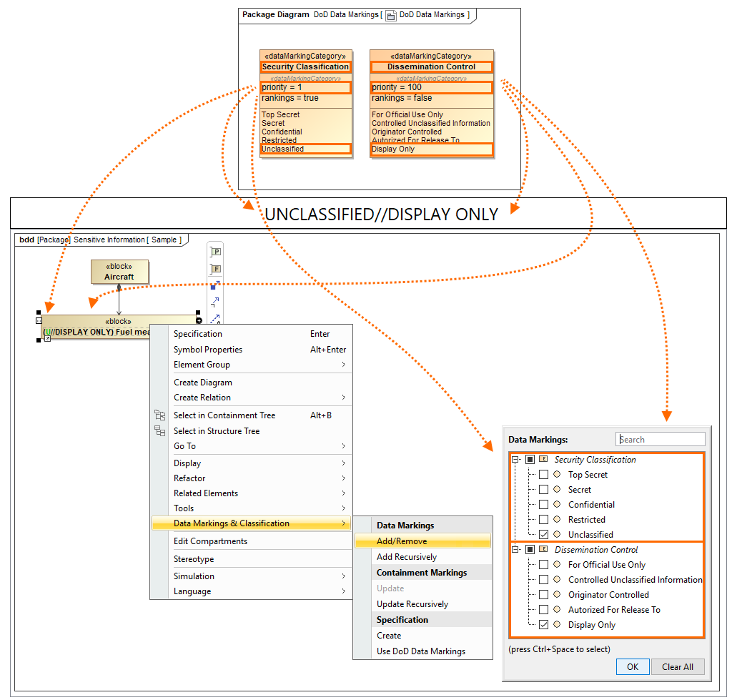This screenshot has width=737, height=700.
Task: Open the Stereotype context menu entry
Action: [x=251, y=559]
